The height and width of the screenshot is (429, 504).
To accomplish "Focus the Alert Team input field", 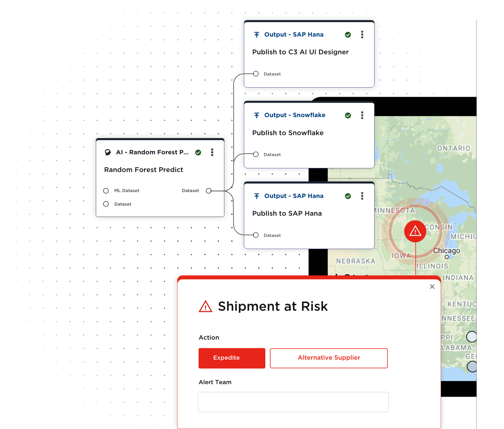I will (293, 402).
